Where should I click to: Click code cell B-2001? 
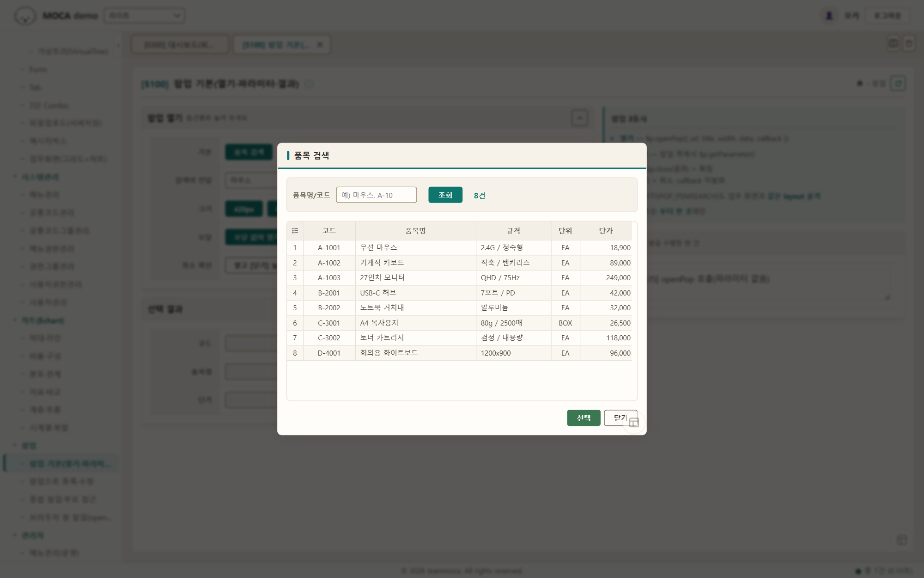pyautogui.click(x=329, y=293)
